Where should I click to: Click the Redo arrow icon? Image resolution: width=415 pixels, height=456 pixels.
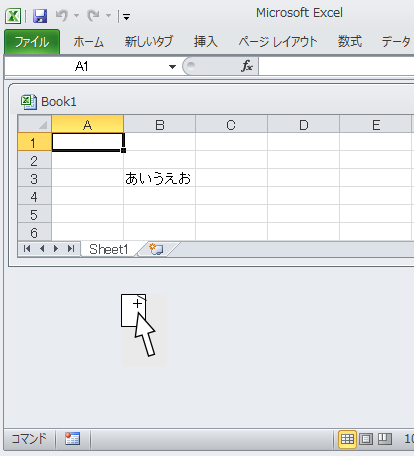coord(93,15)
